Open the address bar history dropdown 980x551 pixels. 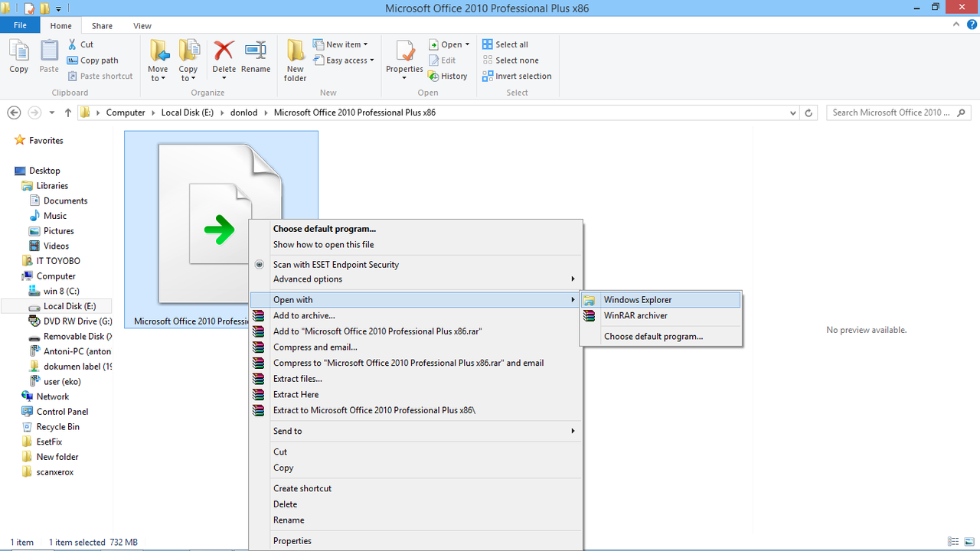point(792,112)
